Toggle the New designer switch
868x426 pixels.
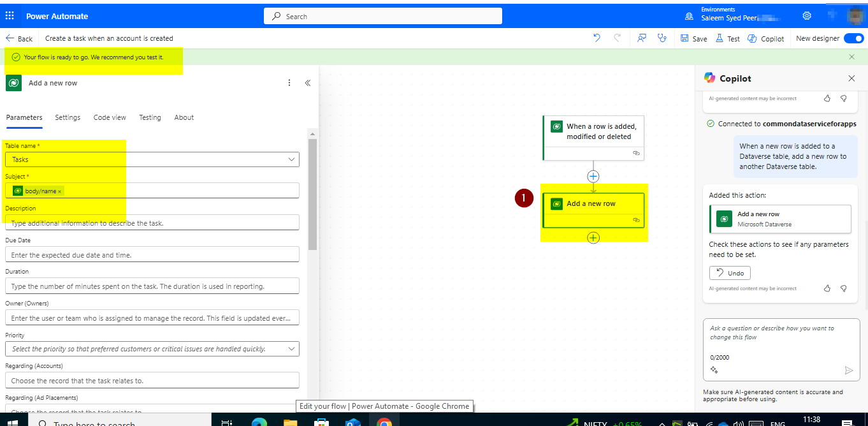853,38
